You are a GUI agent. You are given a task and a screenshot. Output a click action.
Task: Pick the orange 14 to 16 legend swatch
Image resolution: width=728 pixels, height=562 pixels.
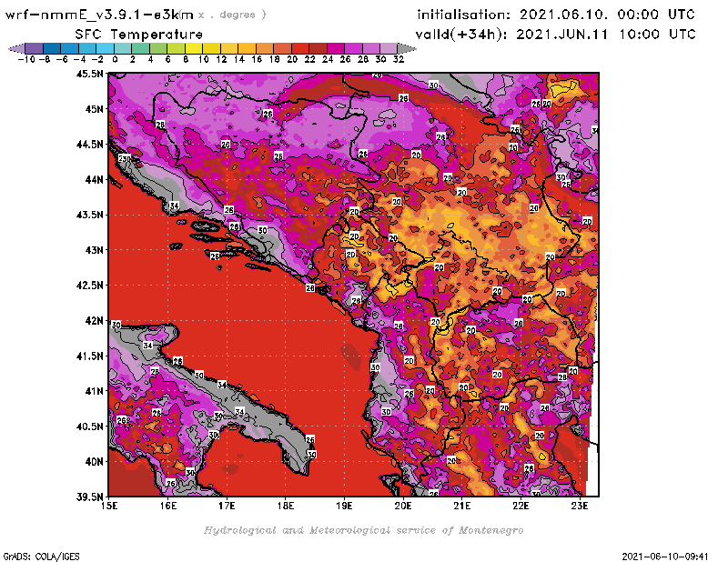(x=247, y=48)
